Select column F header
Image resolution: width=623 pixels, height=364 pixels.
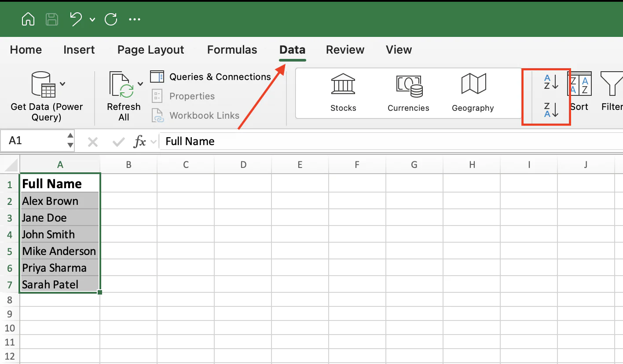point(357,165)
